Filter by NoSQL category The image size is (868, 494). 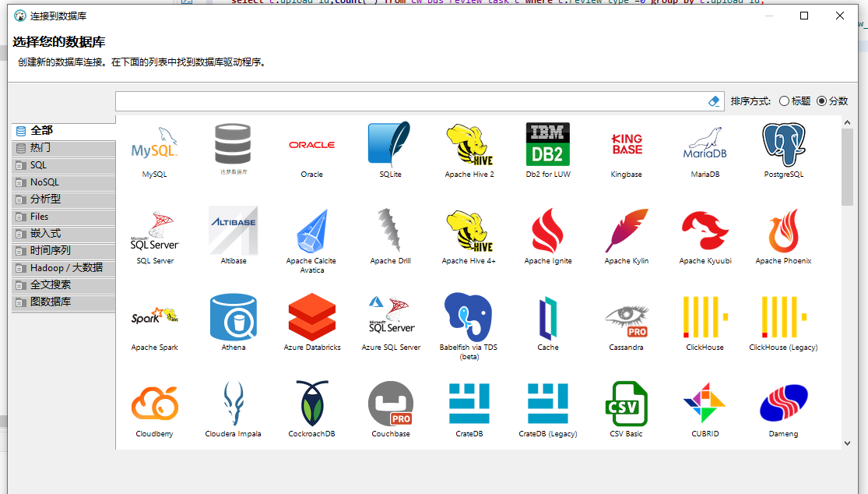tap(64, 182)
